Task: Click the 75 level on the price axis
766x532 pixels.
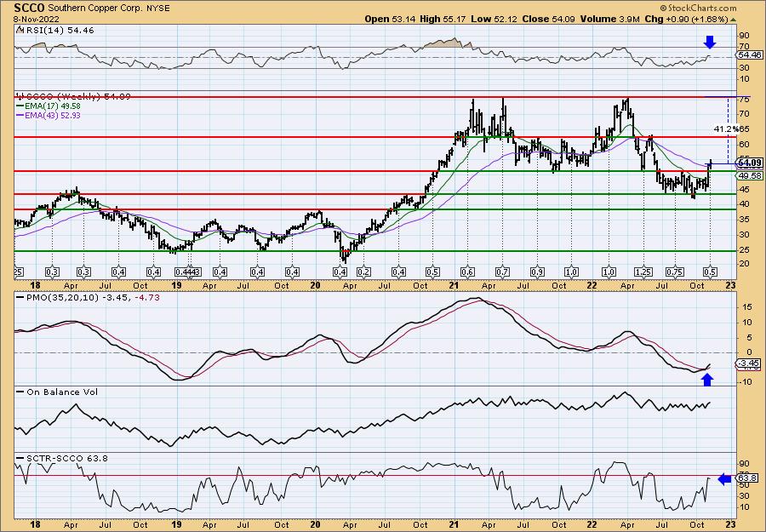Action: point(744,100)
